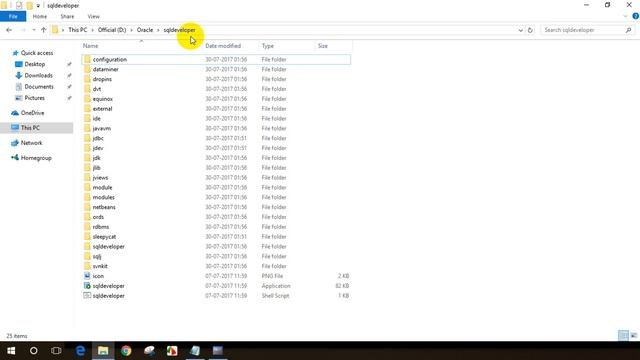Open Quick access in navigation pane
The height and width of the screenshot is (360, 640).
click(x=37, y=53)
